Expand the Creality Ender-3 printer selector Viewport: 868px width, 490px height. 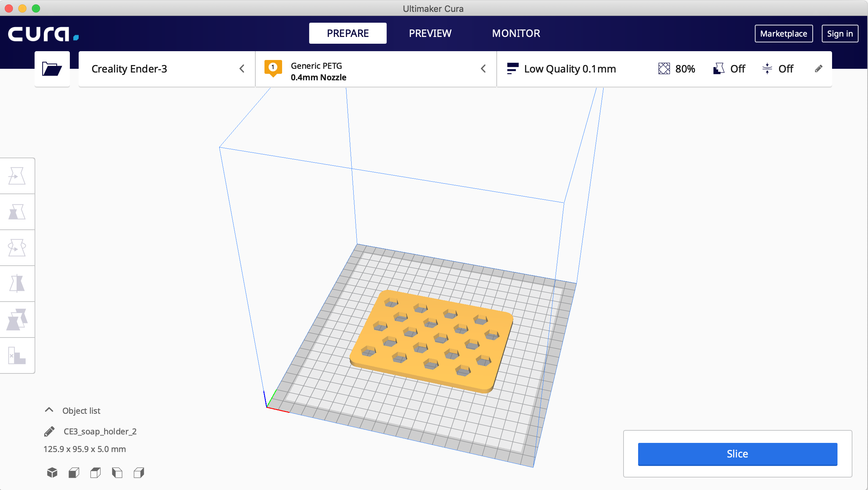coord(167,69)
